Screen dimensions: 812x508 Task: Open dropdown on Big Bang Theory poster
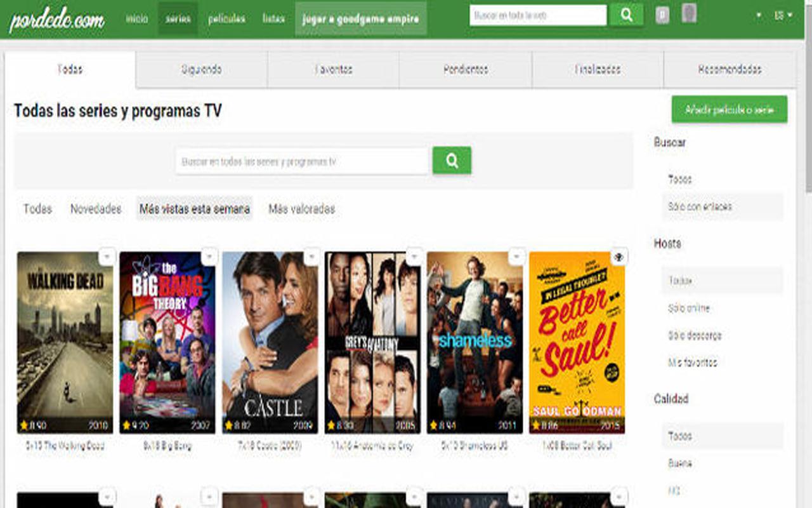209,257
